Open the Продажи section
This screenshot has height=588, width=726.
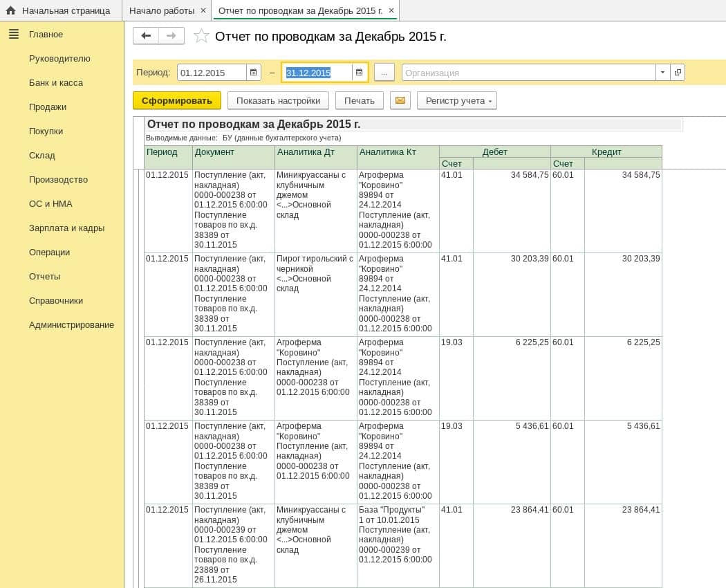point(48,107)
